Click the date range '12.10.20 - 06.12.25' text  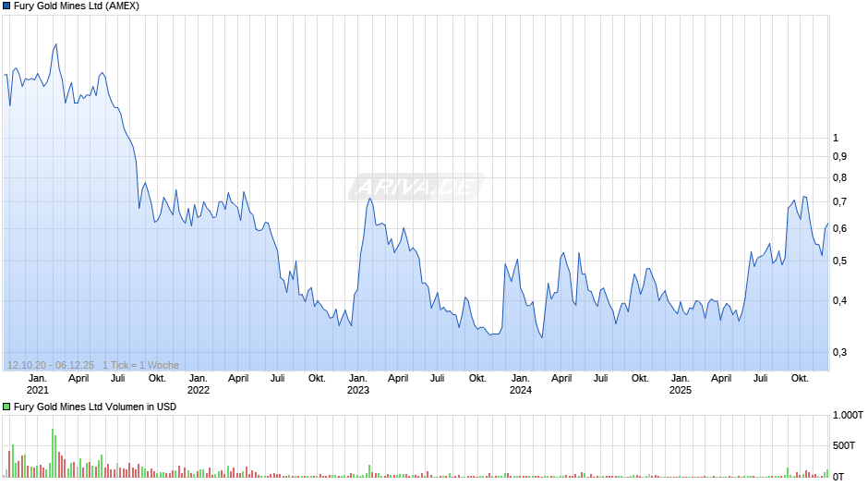51,365
